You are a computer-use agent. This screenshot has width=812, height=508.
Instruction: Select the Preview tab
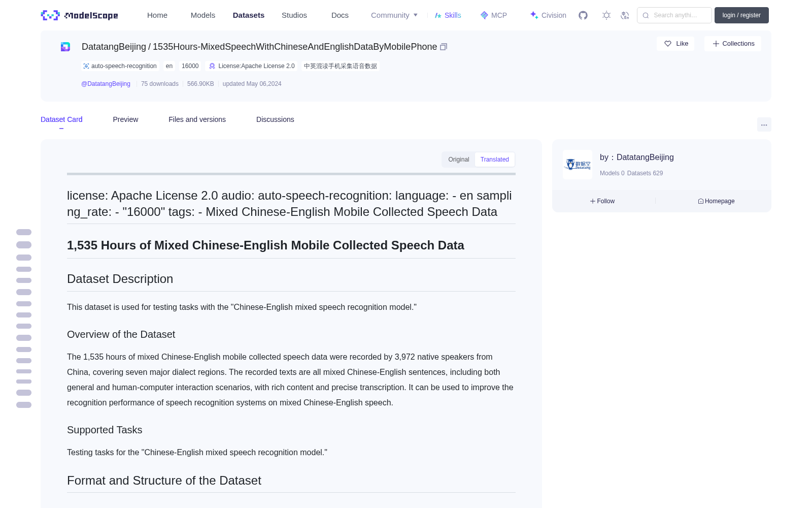tap(125, 119)
